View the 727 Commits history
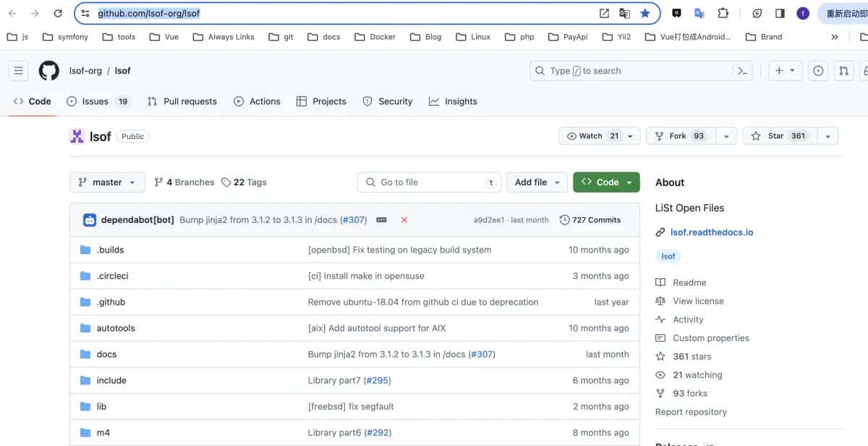This screenshot has width=868, height=446. click(590, 220)
